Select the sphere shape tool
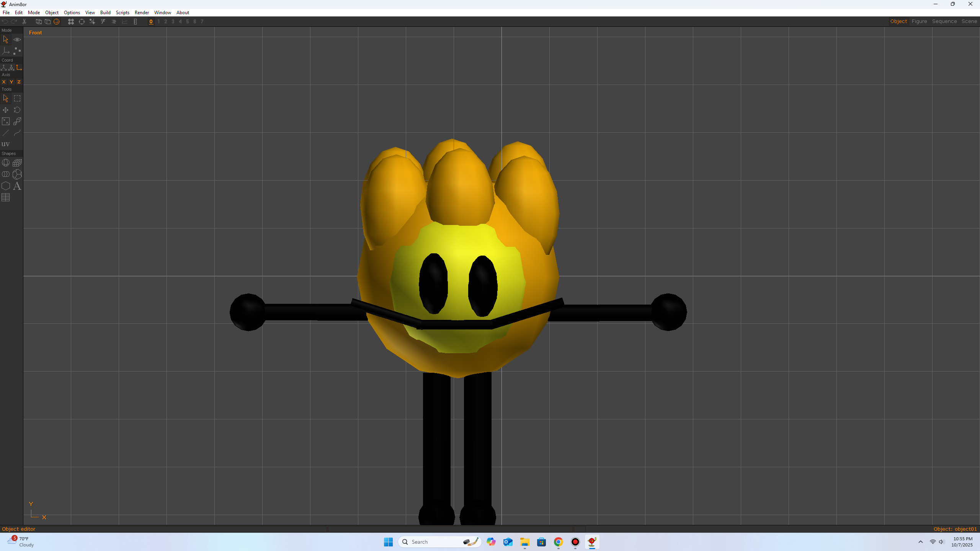 pyautogui.click(x=6, y=163)
